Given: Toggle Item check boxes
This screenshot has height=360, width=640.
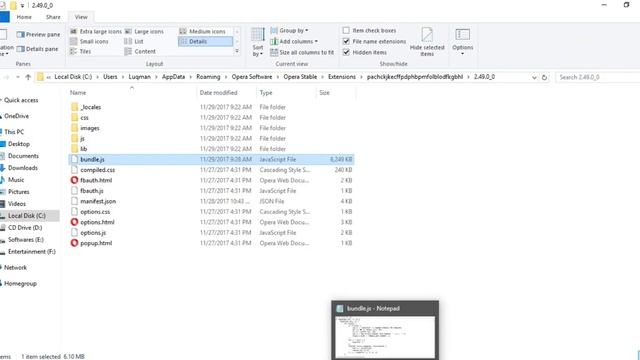Looking at the screenshot, I should coord(347,31).
